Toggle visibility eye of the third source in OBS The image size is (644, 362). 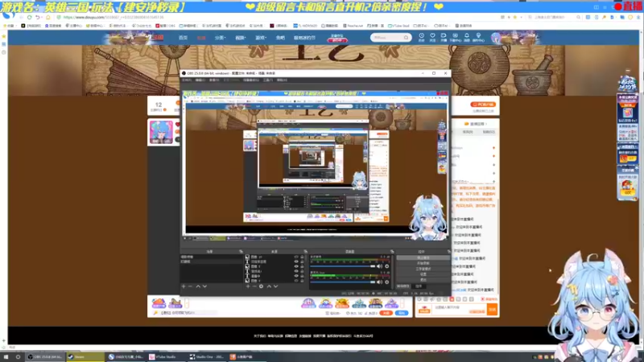[x=296, y=266]
